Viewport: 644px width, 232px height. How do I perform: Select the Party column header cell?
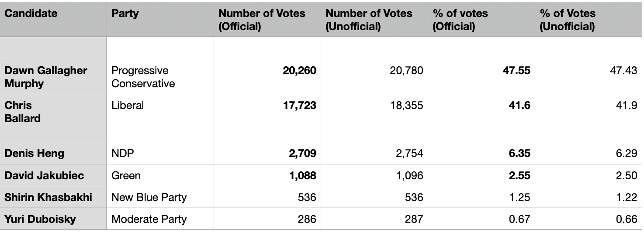[x=160, y=20]
